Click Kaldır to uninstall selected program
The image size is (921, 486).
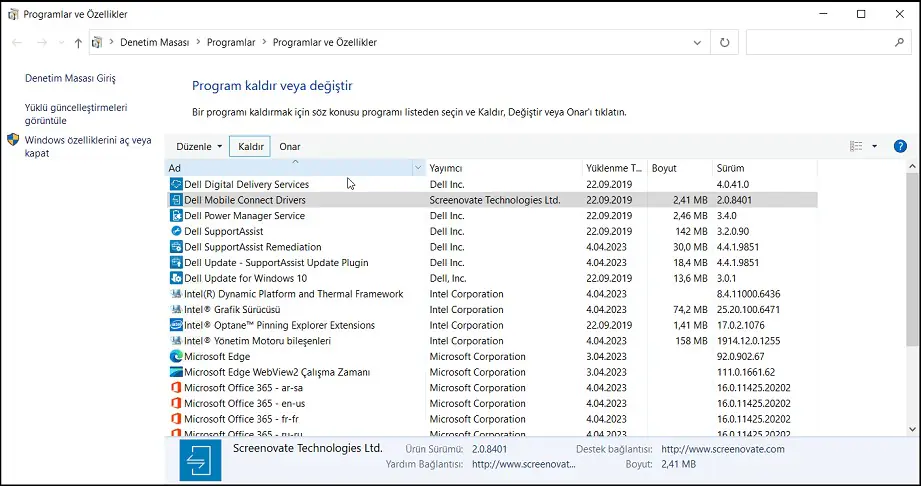[x=251, y=147]
